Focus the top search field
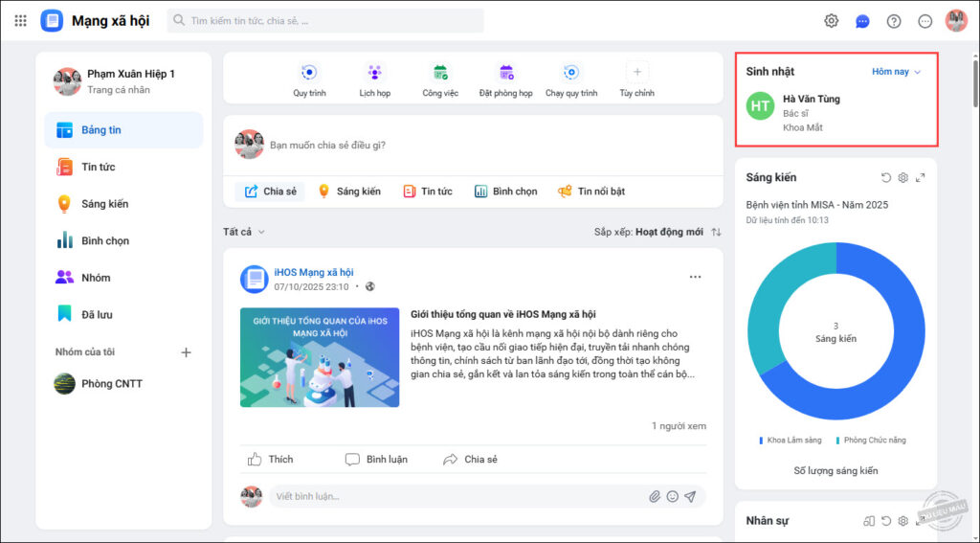The image size is (980, 543). click(x=325, y=21)
